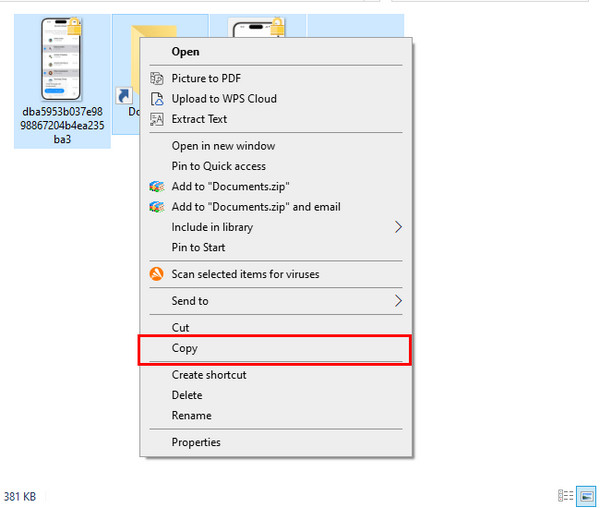
Task: Click archive icon beside "Documents.zip" and email
Action: point(156,207)
